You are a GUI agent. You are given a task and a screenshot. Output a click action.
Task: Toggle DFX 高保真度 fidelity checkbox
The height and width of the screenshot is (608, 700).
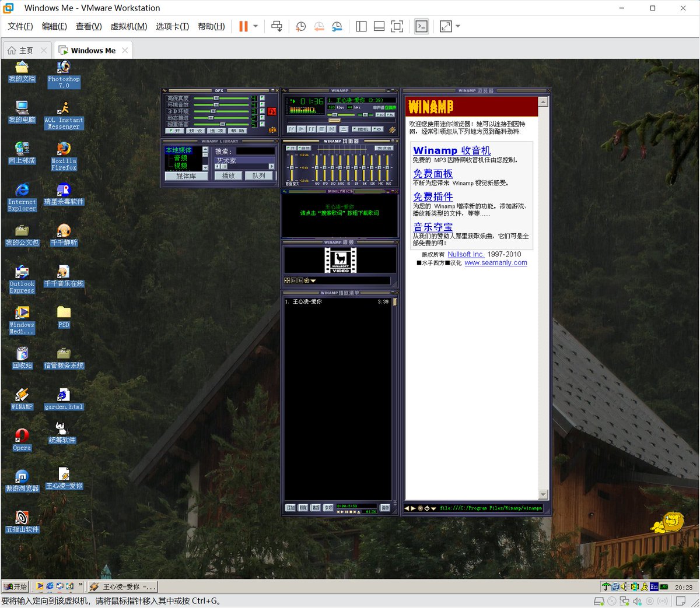click(x=262, y=98)
